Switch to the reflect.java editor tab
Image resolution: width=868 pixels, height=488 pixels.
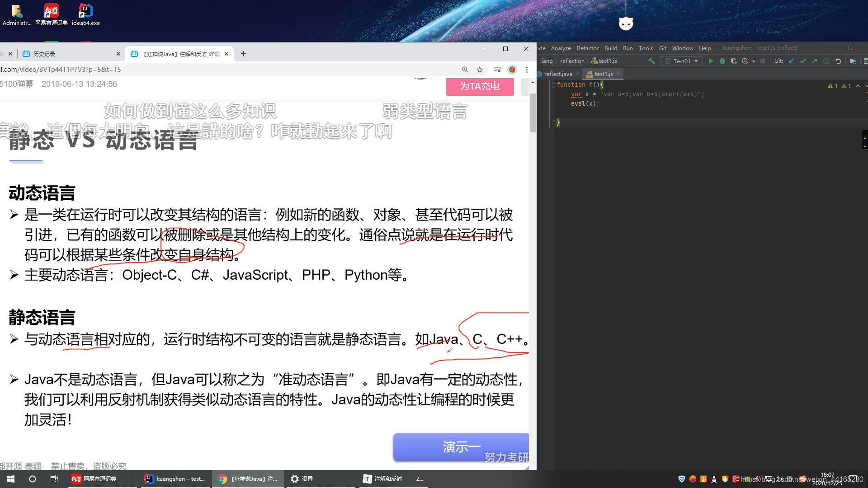click(x=557, y=73)
